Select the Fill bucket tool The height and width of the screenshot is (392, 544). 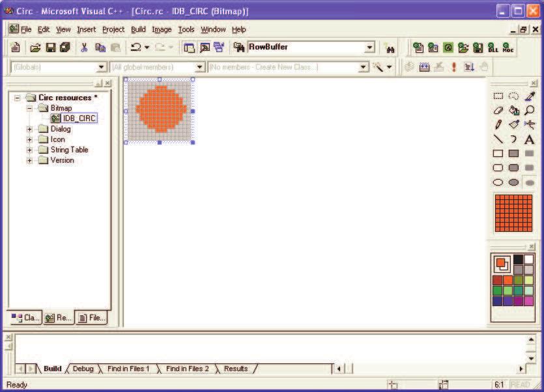click(x=514, y=110)
